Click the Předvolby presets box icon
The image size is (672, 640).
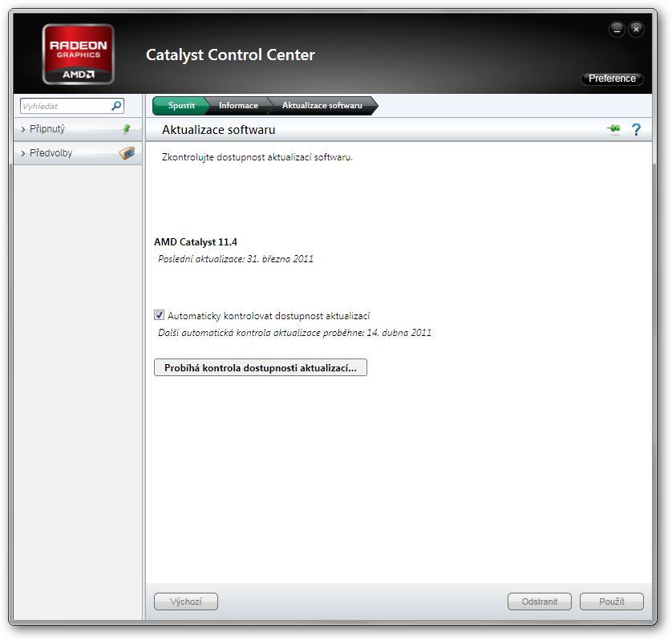pos(127,152)
